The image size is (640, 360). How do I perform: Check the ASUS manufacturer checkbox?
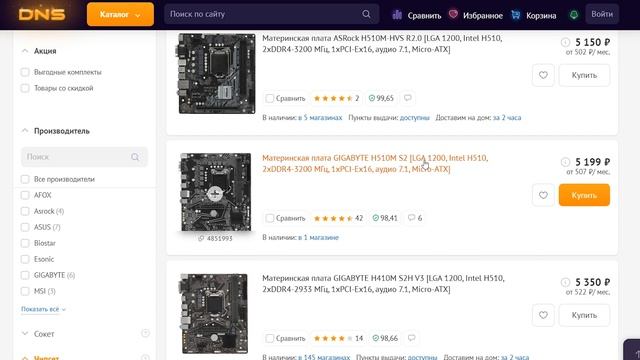(x=25, y=227)
